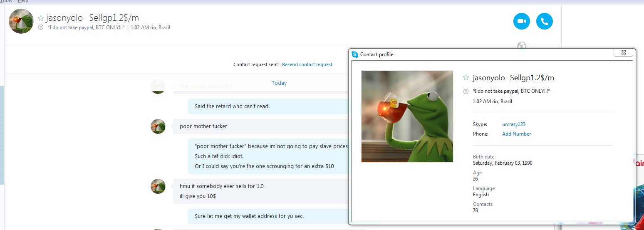Screen dimensions: 644x230
Task: Click avatar next to "poor mother fucker" message
Action: [158, 126]
